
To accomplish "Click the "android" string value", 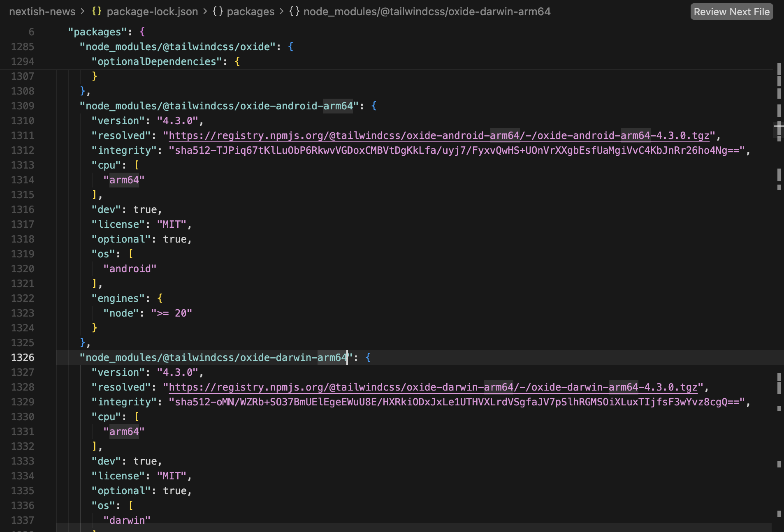I will pos(130,269).
